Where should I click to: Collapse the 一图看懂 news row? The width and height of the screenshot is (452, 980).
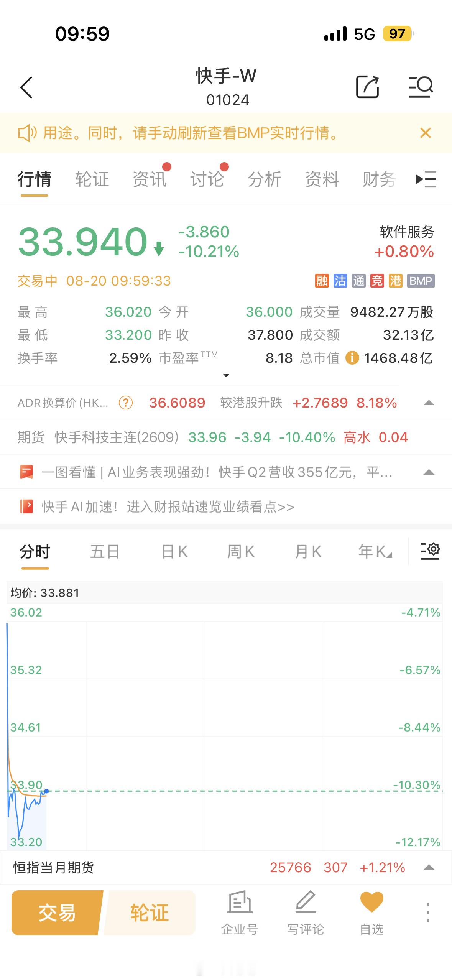pyautogui.click(x=429, y=472)
